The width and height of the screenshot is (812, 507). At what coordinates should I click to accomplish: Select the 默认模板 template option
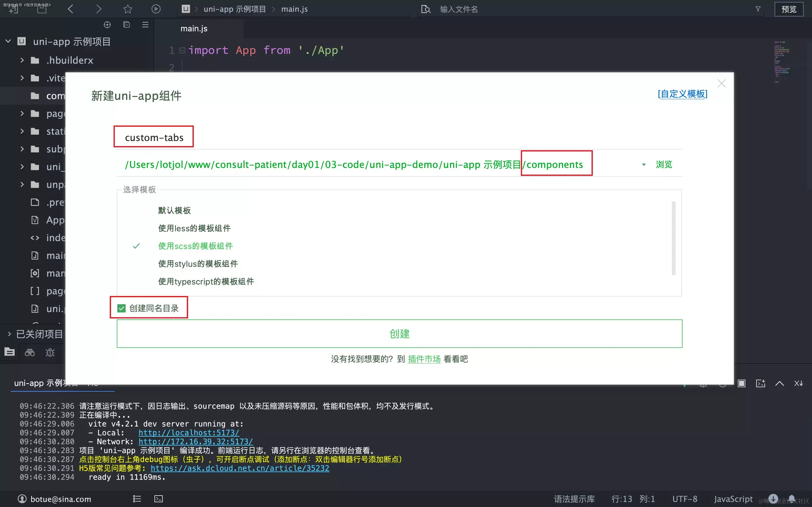pos(174,210)
